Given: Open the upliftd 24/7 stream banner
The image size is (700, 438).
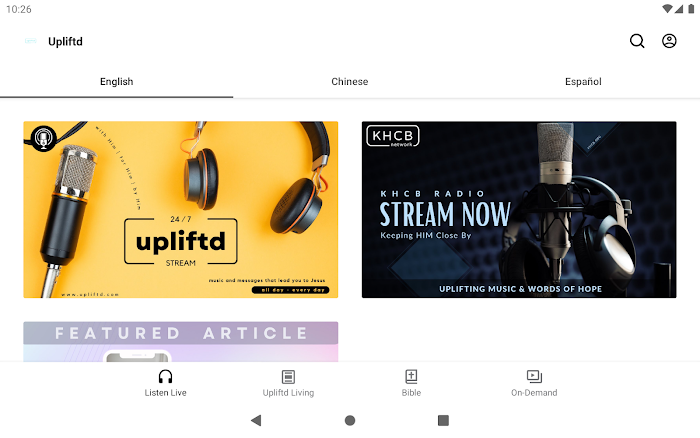Looking at the screenshot, I should pyautogui.click(x=181, y=209).
